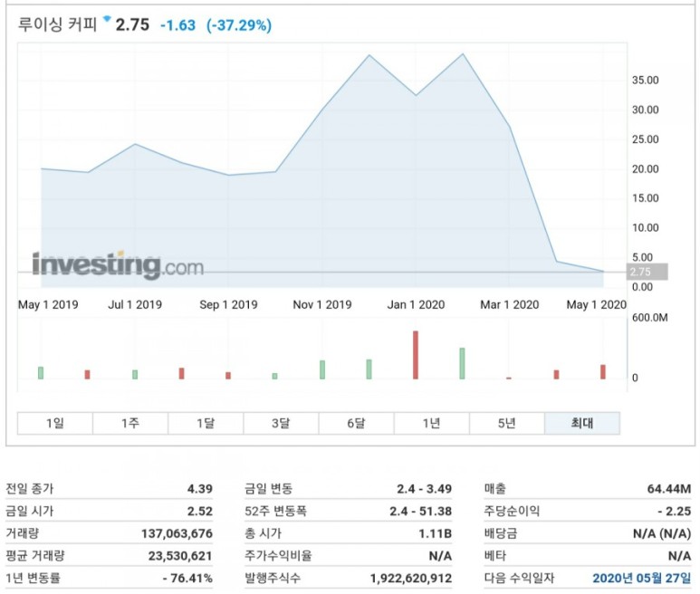Click the 배당금 value N/A (N/A)
700x594 pixels.
pos(662,533)
